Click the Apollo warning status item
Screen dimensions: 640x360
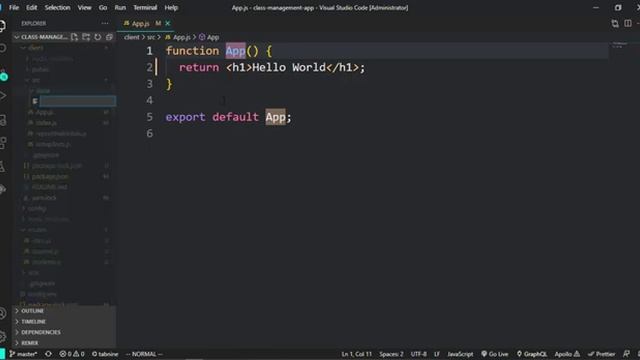coord(567,354)
